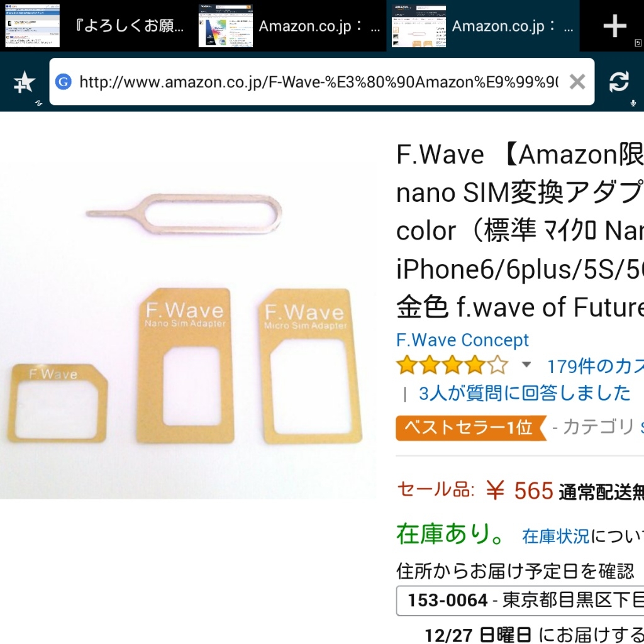Click the 在庫状況 stock status link
This screenshot has height=644, width=644.
[555, 536]
